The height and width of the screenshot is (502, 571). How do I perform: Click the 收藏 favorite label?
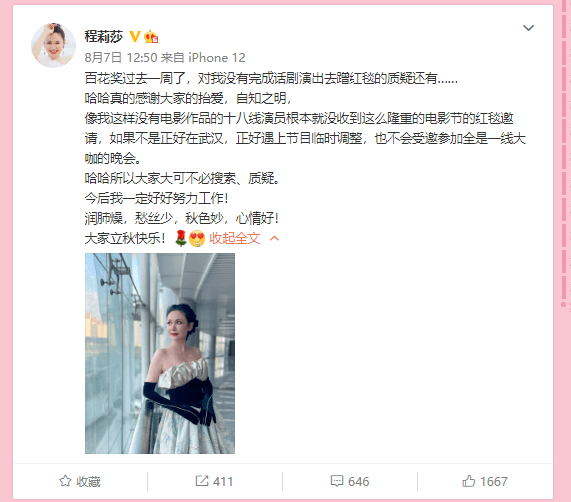coord(88,482)
